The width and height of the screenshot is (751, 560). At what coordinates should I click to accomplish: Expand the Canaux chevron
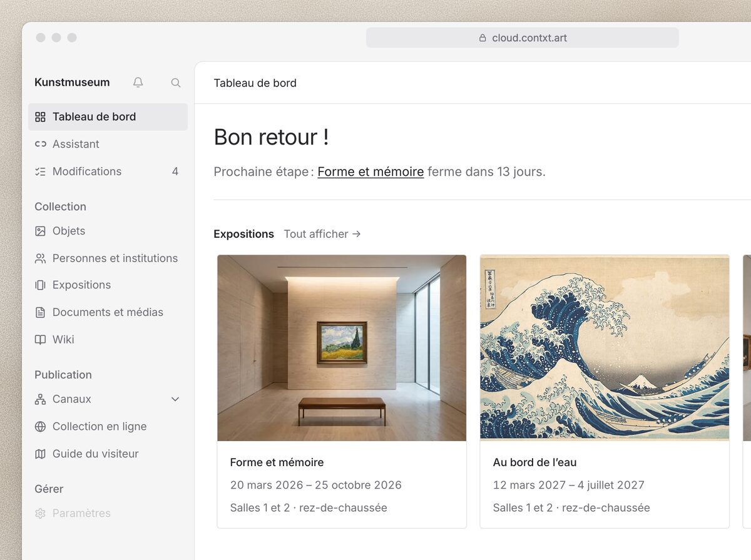tap(175, 399)
